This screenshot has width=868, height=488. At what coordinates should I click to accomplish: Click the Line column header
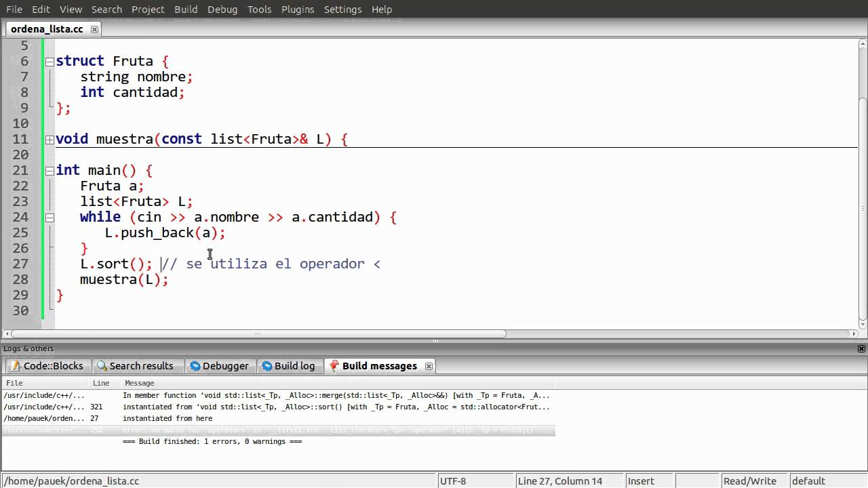tap(105, 383)
